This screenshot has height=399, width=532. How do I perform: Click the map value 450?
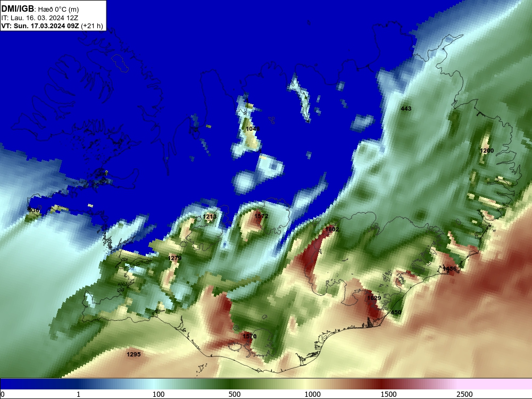pyautogui.click(x=396, y=312)
